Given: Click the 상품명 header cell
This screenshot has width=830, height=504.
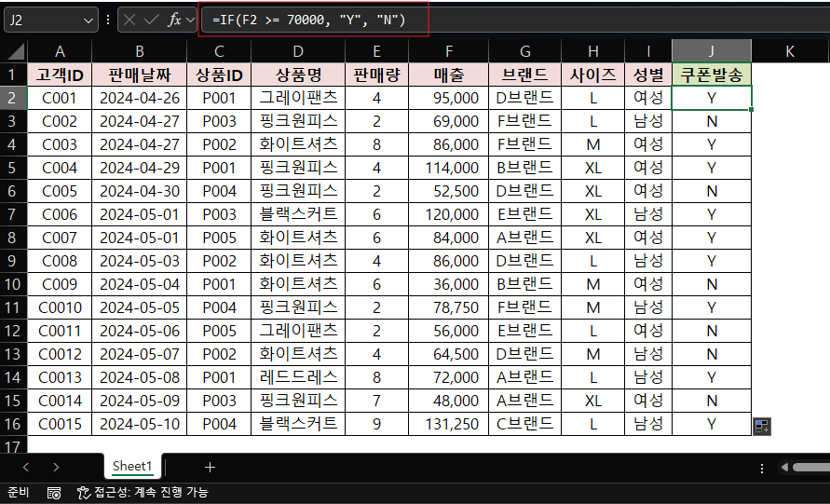Looking at the screenshot, I should pos(298,75).
